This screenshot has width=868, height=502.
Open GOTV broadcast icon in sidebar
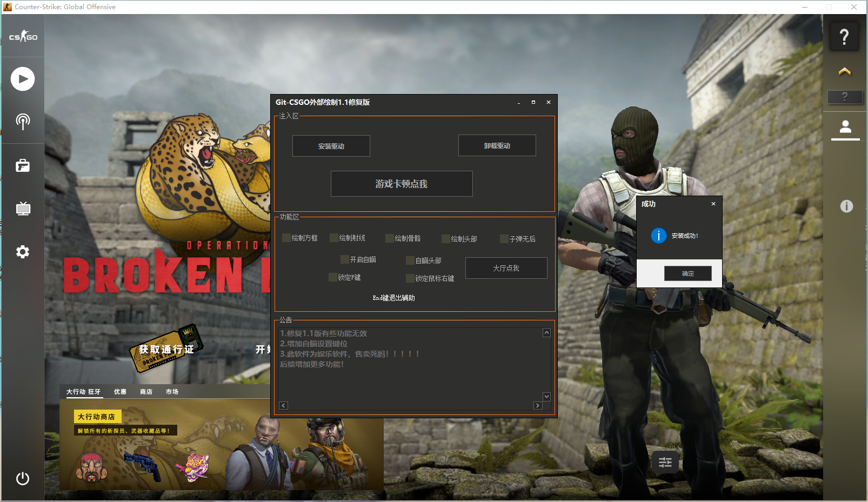22,122
